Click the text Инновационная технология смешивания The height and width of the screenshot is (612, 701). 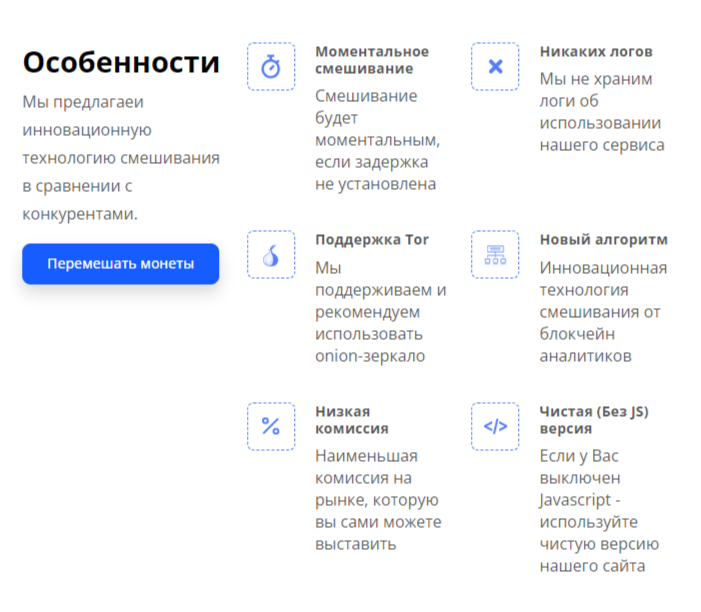click(604, 312)
